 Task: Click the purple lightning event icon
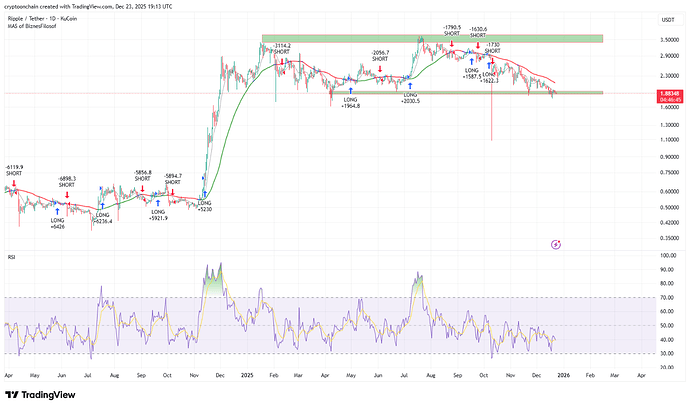point(556,243)
